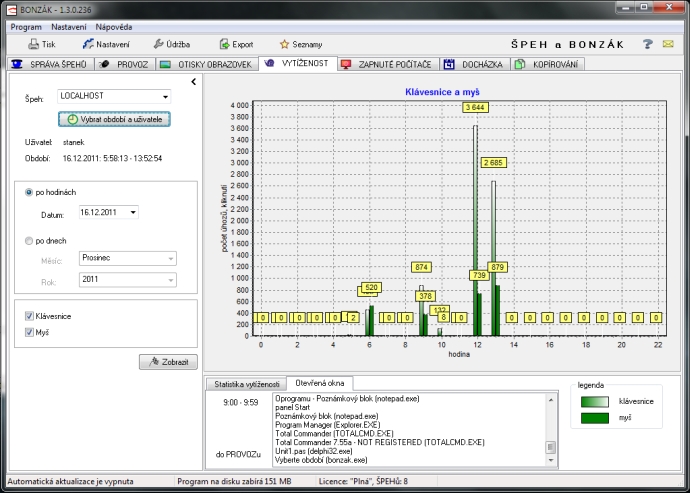
Task: Click the help question mark icon
Action: [x=647, y=44]
